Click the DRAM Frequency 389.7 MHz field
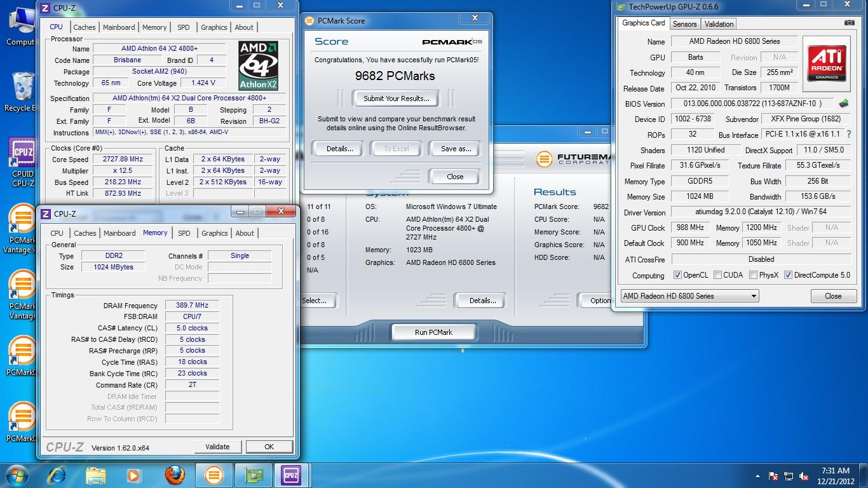This screenshot has height=488, width=868. pyautogui.click(x=192, y=306)
